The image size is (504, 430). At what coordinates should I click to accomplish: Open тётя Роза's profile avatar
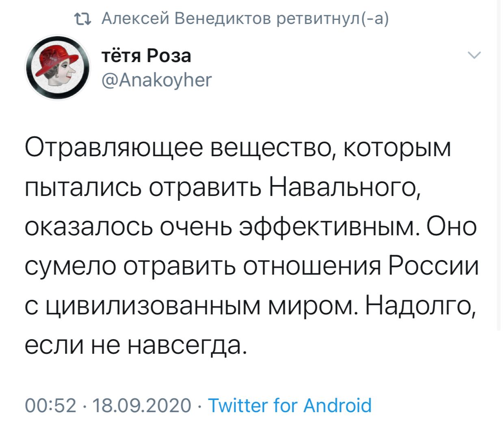(x=57, y=68)
